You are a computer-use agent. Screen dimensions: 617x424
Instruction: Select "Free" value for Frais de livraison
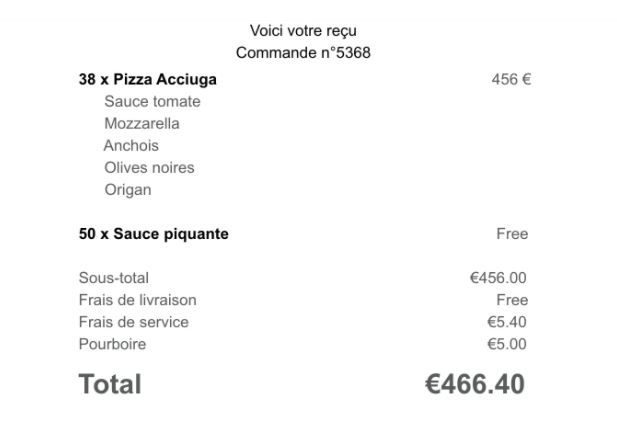click(512, 300)
